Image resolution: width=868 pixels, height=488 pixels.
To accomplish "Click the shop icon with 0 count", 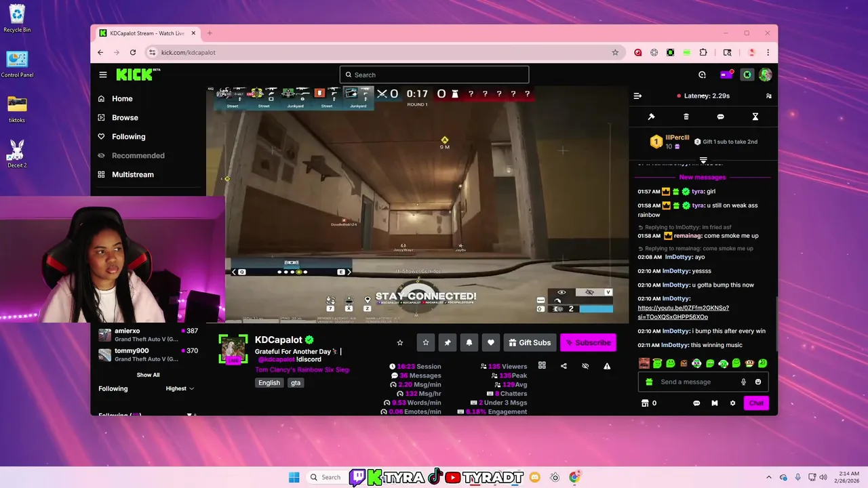I will (x=649, y=403).
